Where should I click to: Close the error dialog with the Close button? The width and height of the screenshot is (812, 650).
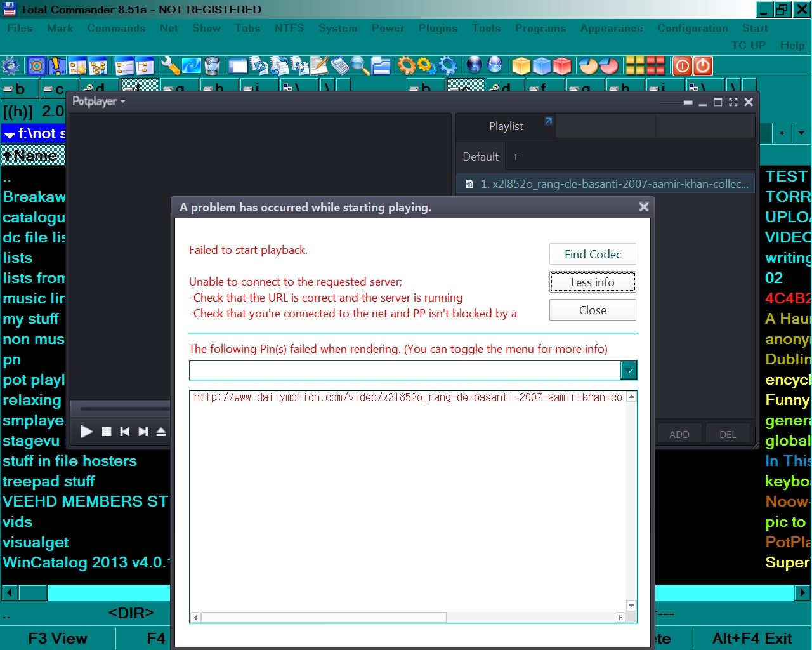[x=593, y=310]
